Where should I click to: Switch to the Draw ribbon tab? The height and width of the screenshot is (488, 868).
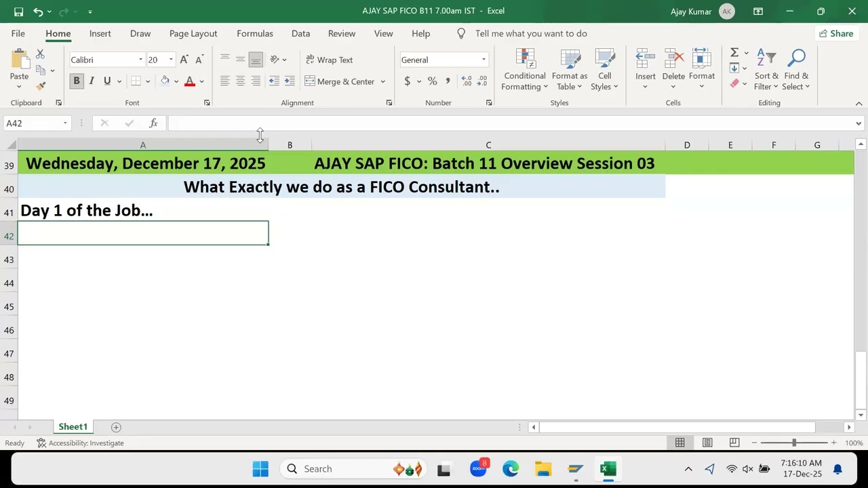(x=140, y=33)
